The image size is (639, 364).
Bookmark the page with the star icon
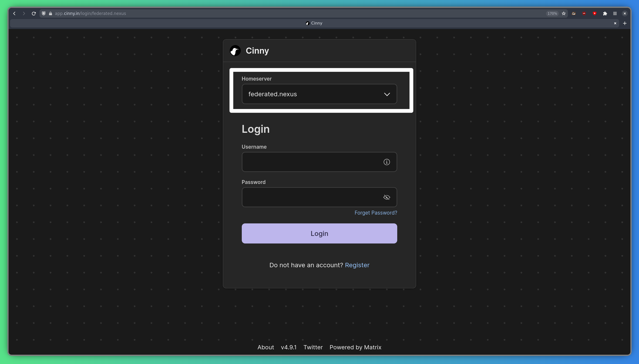[563, 13]
